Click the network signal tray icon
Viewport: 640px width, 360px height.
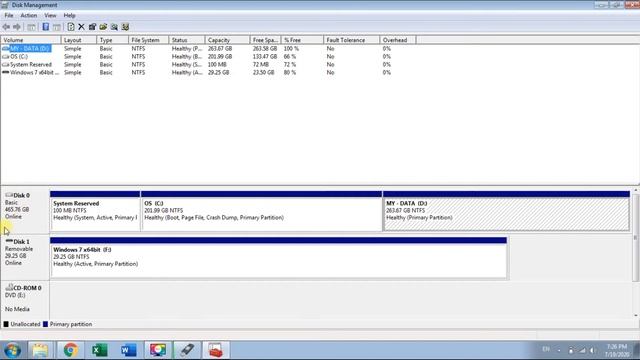[582, 350]
